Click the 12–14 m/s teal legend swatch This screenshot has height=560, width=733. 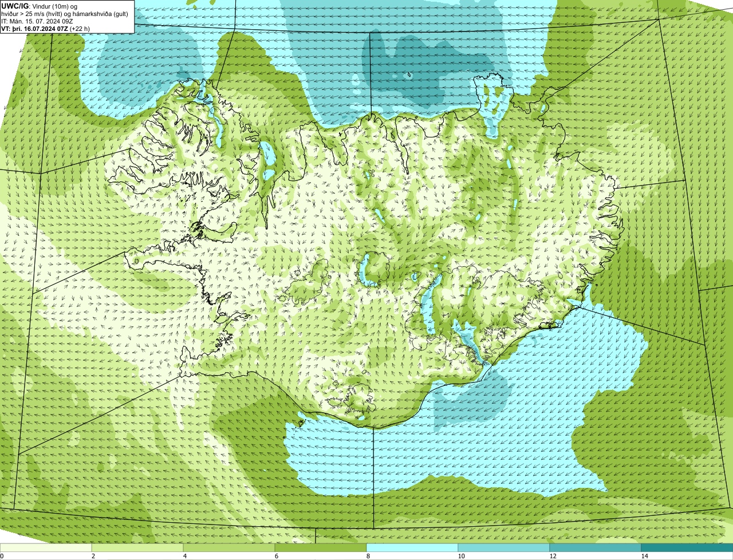596,548
